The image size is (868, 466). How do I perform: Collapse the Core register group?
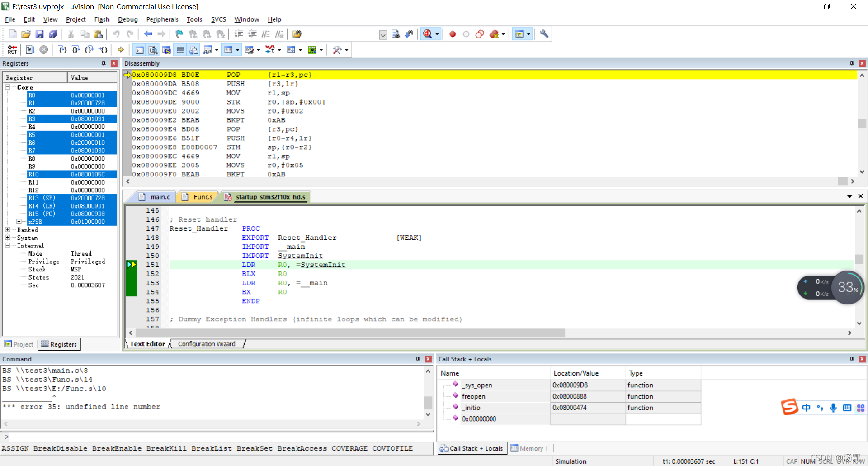(8, 87)
